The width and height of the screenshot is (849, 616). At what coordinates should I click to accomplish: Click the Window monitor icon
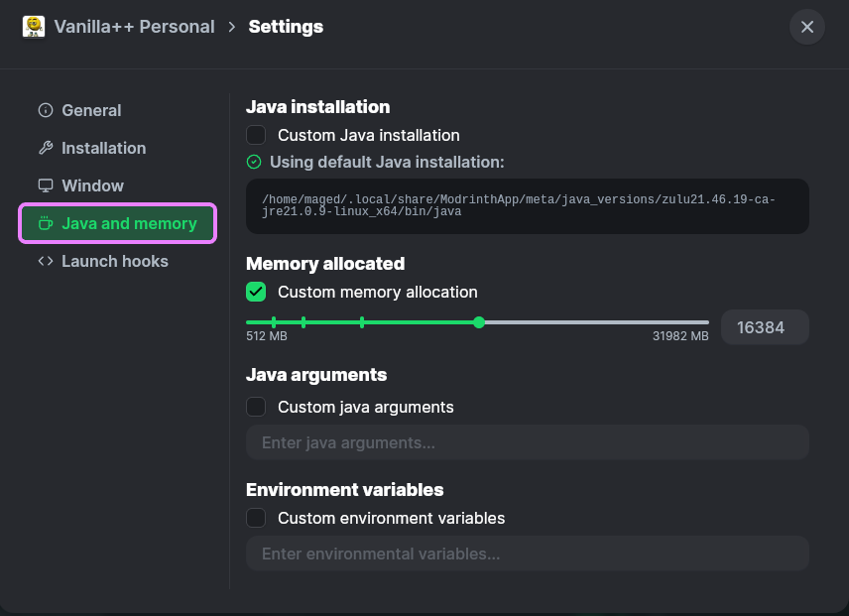click(x=46, y=185)
